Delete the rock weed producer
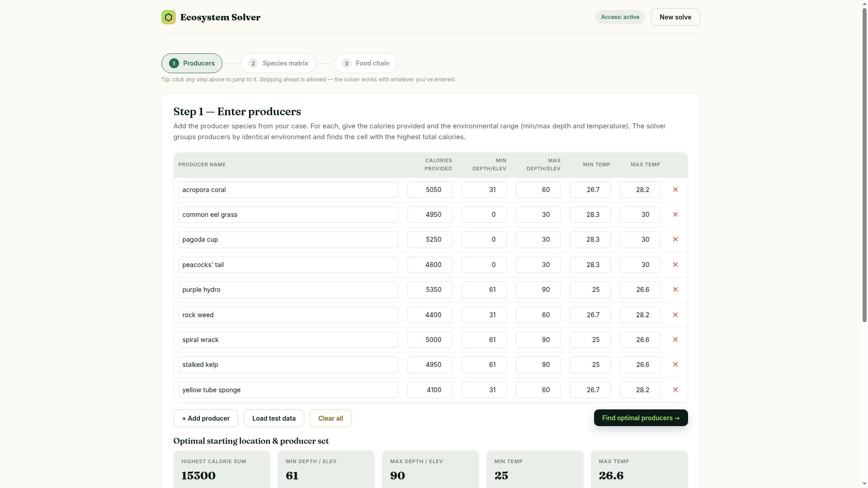The width and height of the screenshot is (868, 488). [675, 315]
